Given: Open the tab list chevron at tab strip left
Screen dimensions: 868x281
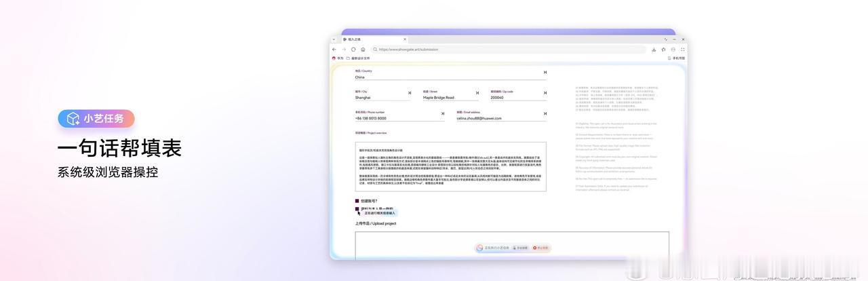Looking at the screenshot, I should (x=334, y=39).
